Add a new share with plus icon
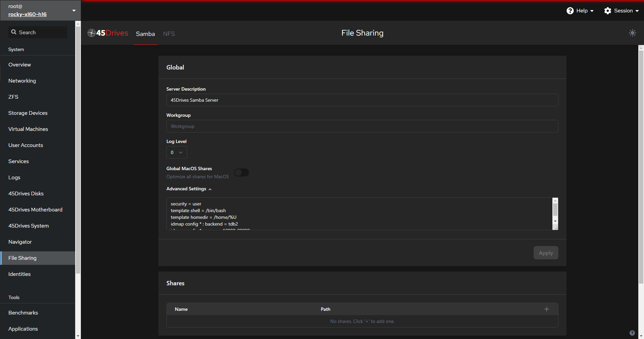Image resolution: width=644 pixels, height=339 pixels. click(546, 309)
